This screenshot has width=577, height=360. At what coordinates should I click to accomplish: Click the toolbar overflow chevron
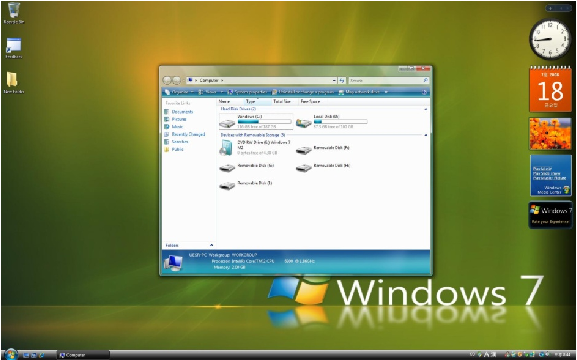(x=386, y=92)
